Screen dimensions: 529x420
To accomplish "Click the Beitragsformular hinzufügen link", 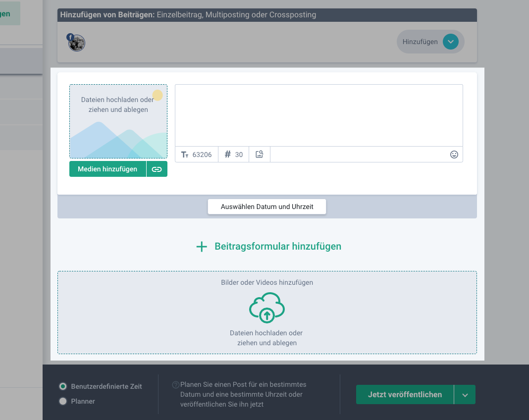I will tap(277, 247).
